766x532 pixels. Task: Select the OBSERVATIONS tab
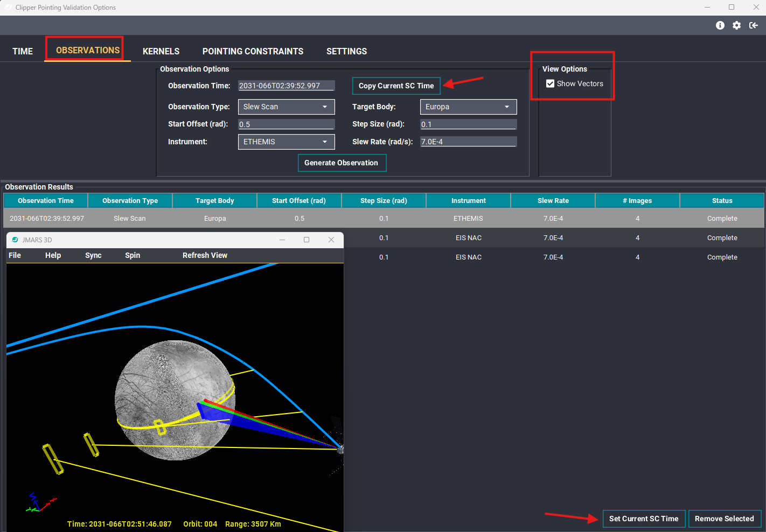[88, 50]
